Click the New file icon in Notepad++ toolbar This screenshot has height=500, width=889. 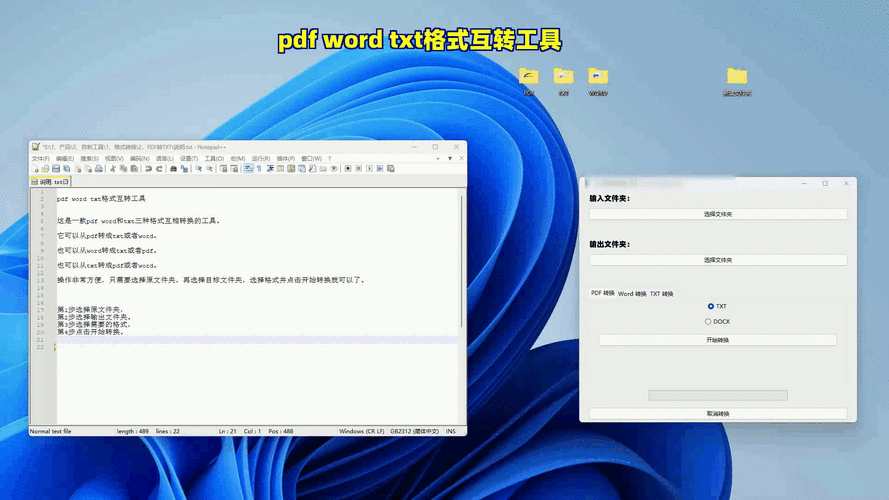(x=35, y=169)
